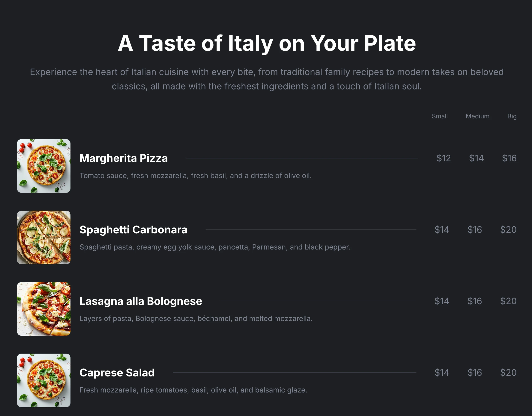
Task: Click the Caprese Salad dish name
Action: 117,373
